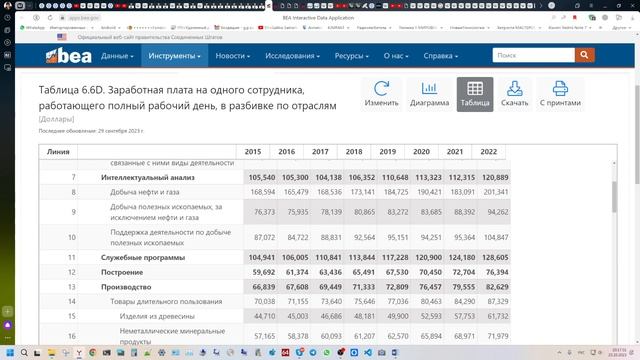Open the Ресурсы dropdown menu
Viewport: 640px width, 360px height.
point(351,56)
